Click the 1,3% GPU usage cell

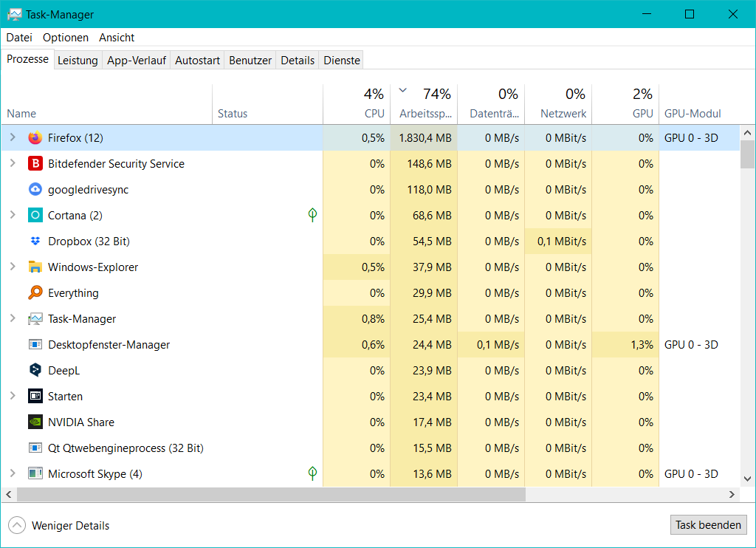625,345
